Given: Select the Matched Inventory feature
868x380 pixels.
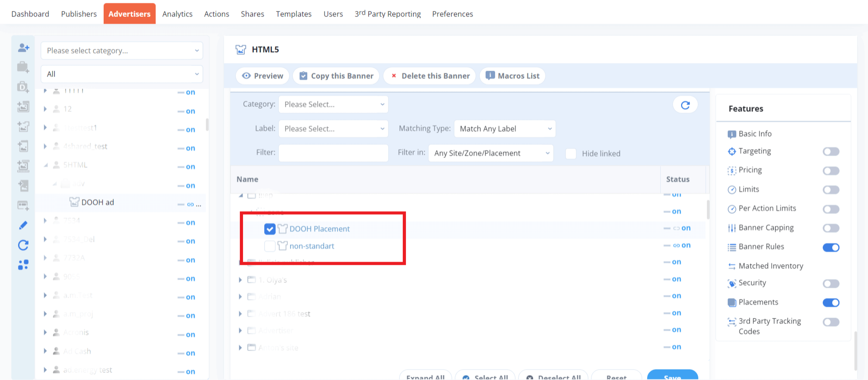Looking at the screenshot, I should coord(770,266).
